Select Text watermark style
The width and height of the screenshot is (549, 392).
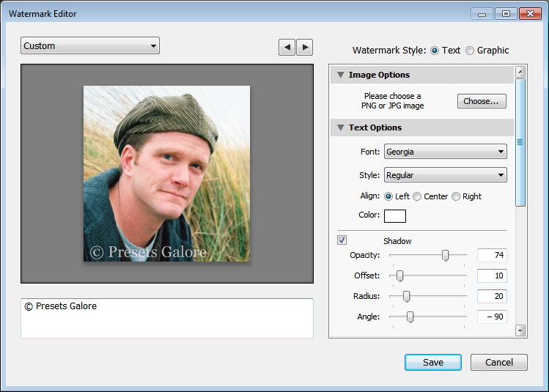(x=435, y=51)
